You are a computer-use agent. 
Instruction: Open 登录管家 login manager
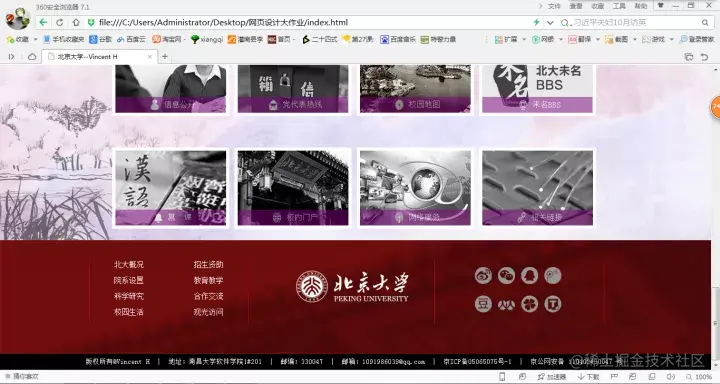click(697, 40)
